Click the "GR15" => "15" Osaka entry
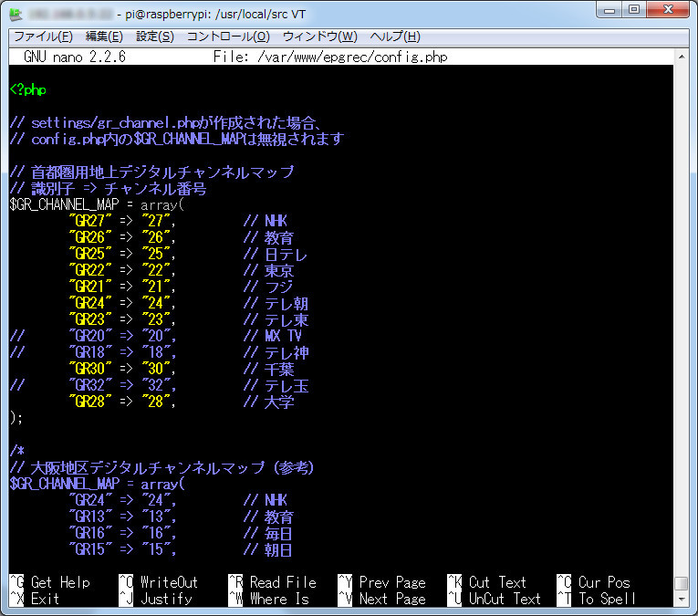 122,549
